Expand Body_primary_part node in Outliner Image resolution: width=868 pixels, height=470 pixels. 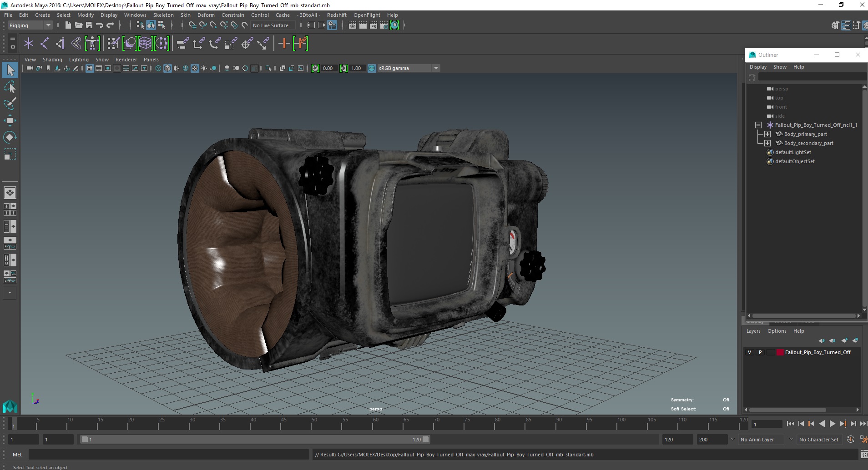point(767,134)
